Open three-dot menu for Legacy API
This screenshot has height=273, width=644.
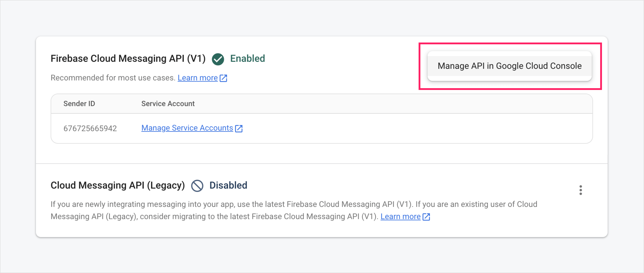(580, 190)
